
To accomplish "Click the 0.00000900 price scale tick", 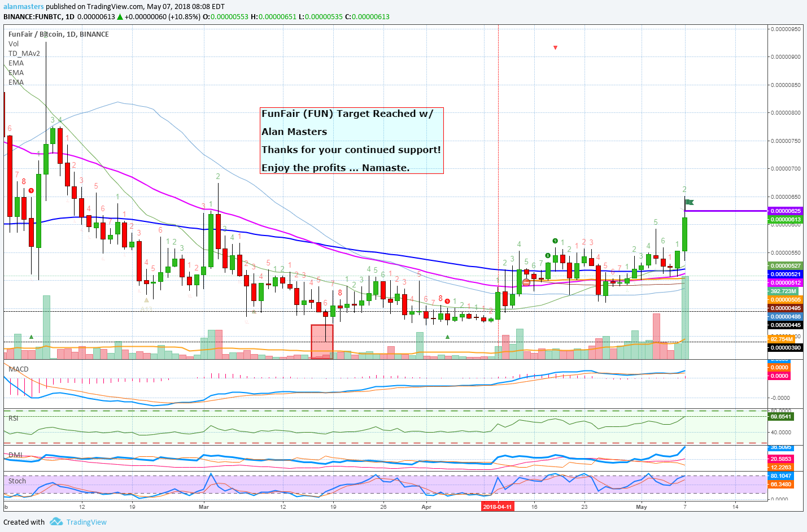I will point(786,56).
